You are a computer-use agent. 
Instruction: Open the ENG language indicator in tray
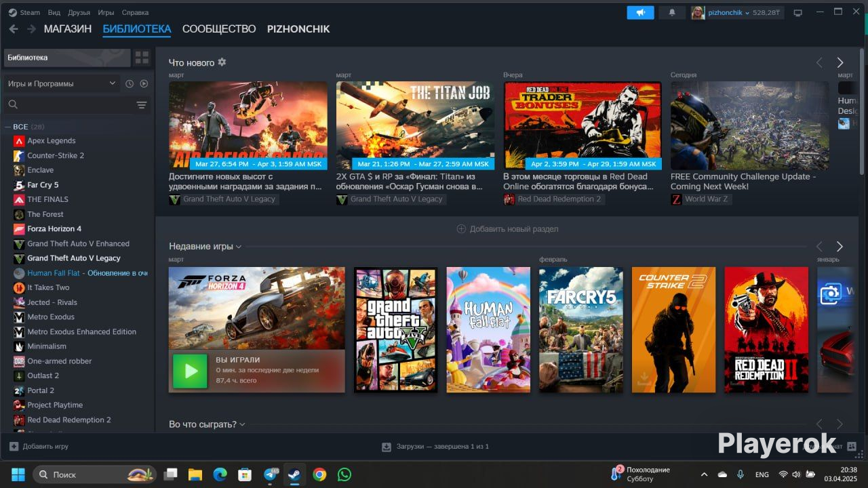point(762,474)
